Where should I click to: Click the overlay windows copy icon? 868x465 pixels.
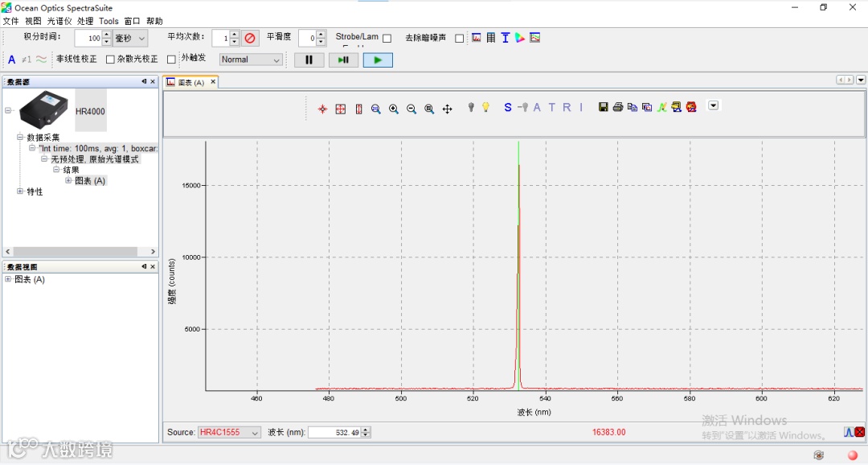646,107
